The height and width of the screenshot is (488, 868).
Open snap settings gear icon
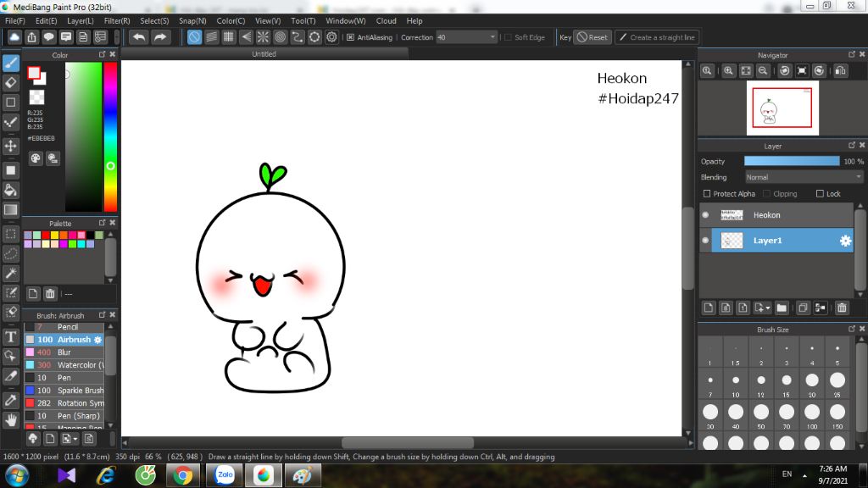pos(331,37)
